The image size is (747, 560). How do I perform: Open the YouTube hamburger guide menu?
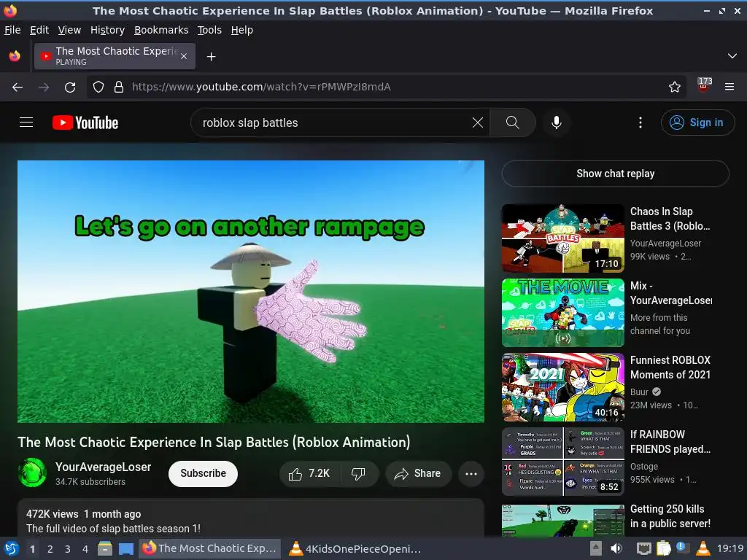click(26, 122)
